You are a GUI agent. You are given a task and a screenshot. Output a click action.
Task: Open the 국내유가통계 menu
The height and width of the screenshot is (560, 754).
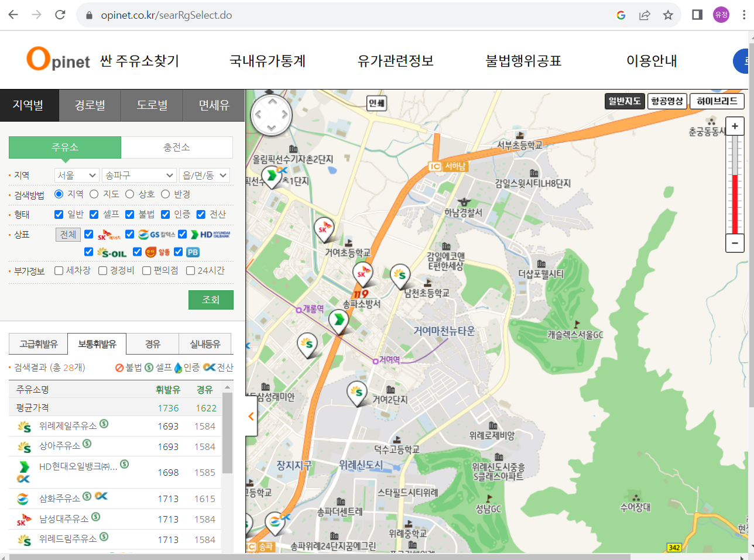(268, 61)
